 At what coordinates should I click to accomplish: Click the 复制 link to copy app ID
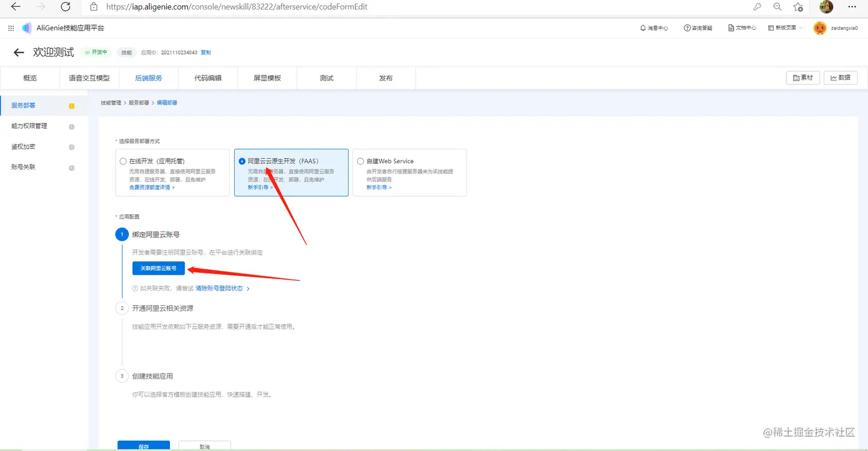pyautogui.click(x=206, y=52)
